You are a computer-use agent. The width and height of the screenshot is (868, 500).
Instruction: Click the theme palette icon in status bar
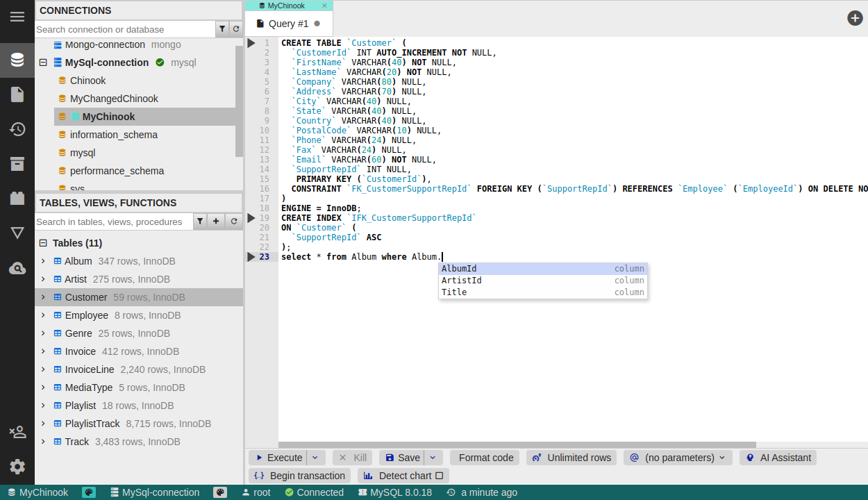(89, 492)
